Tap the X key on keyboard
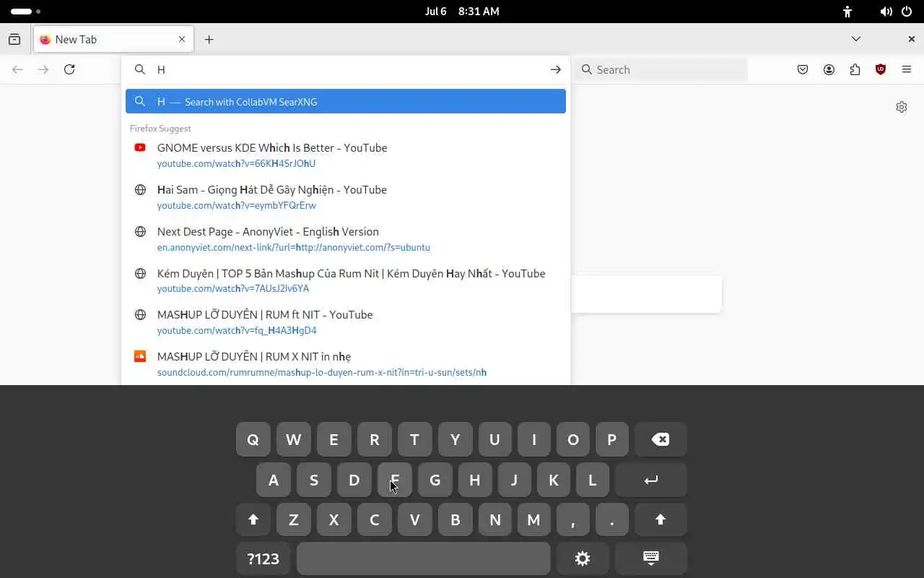 click(334, 519)
